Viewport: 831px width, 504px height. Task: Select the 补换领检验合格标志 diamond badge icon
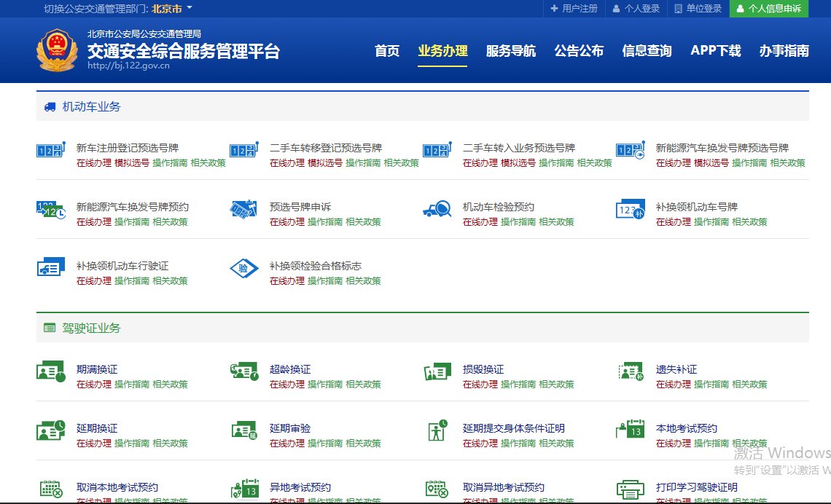click(243, 268)
